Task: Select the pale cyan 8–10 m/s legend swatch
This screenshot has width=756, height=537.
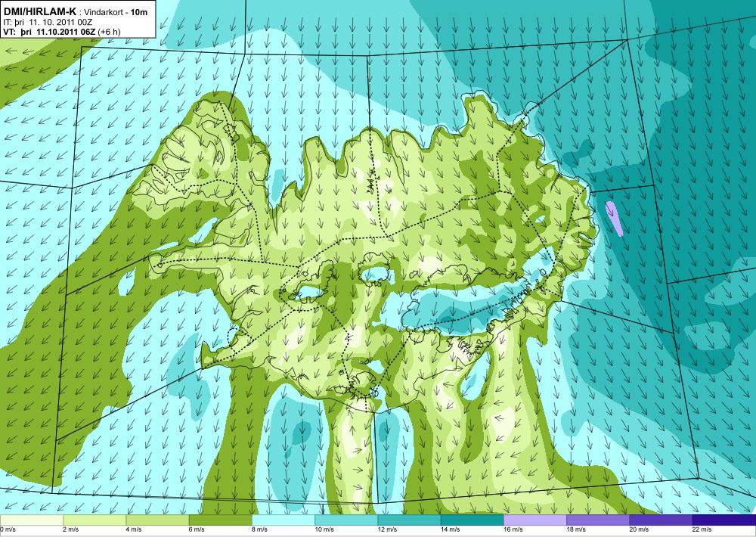Action: tap(283, 520)
